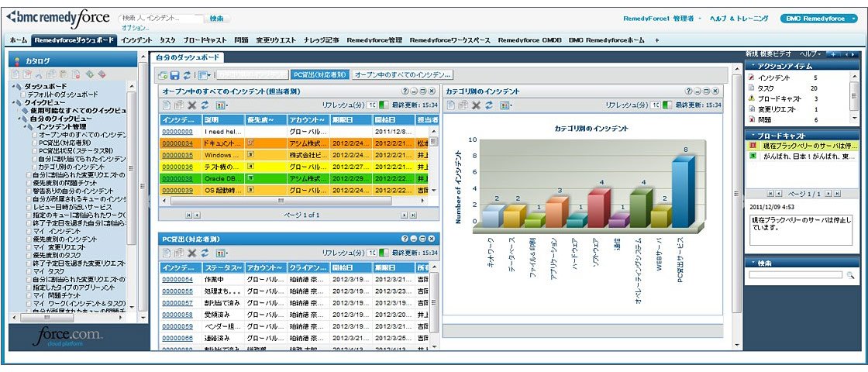Click the top search input field
The image size is (868, 372).
pos(161,19)
